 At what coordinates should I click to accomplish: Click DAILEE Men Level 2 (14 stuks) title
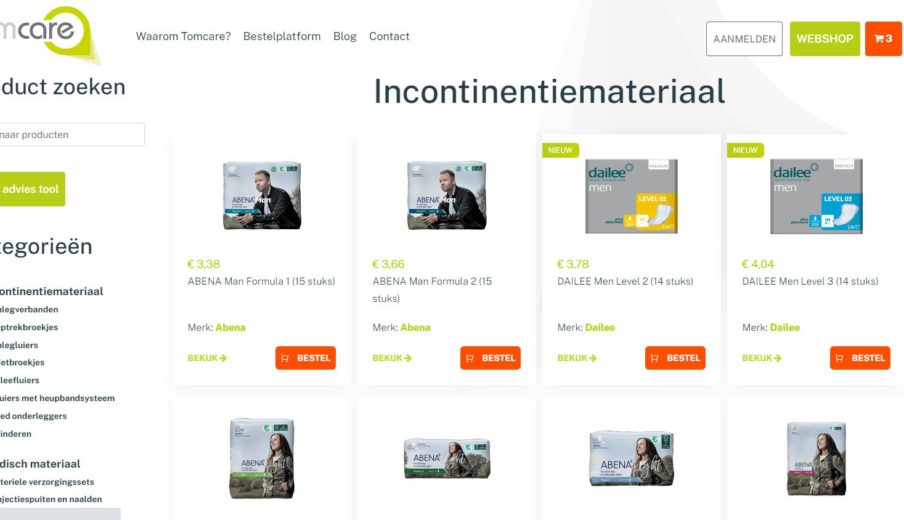(x=625, y=281)
